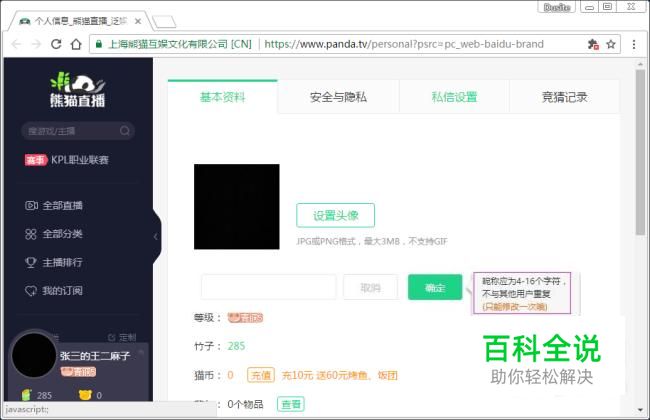Switch to the 私信设置 tab

(454, 97)
